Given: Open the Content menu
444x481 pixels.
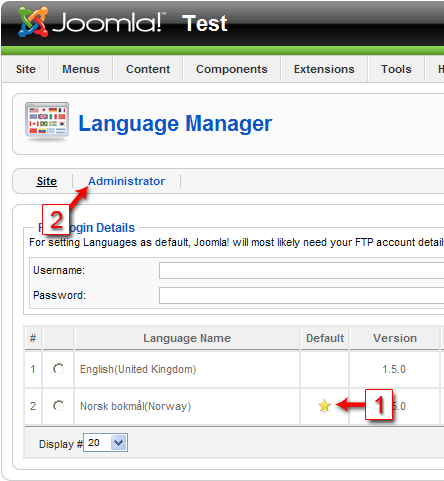Looking at the screenshot, I should click(x=148, y=69).
